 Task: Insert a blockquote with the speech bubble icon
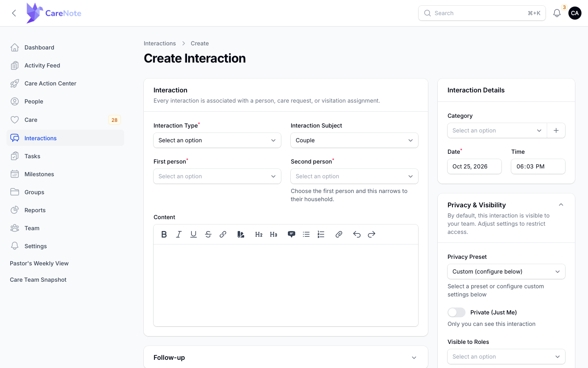[x=292, y=234]
